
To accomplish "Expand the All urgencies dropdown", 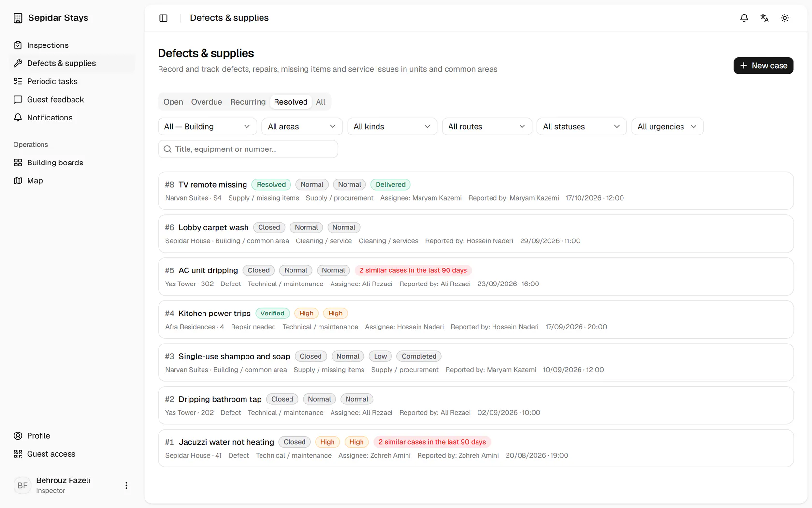I will [667, 127].
